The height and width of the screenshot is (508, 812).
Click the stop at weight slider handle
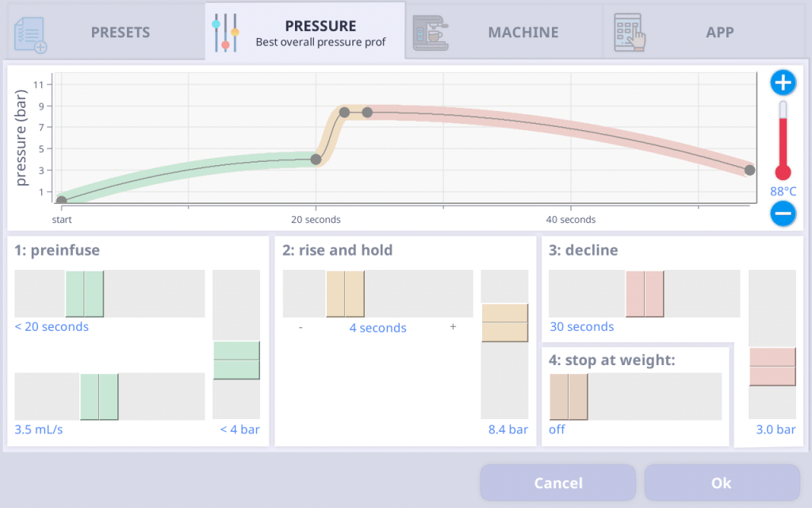[x=569, y=396]
